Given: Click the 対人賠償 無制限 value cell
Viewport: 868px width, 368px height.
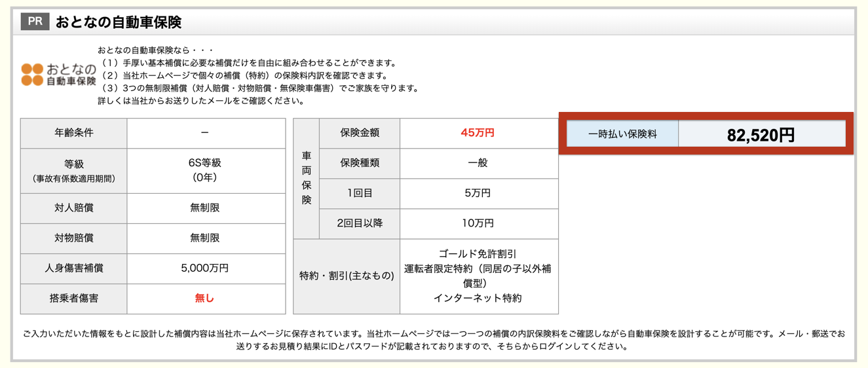Looking at the screenshot, I should tap(205, 208).
